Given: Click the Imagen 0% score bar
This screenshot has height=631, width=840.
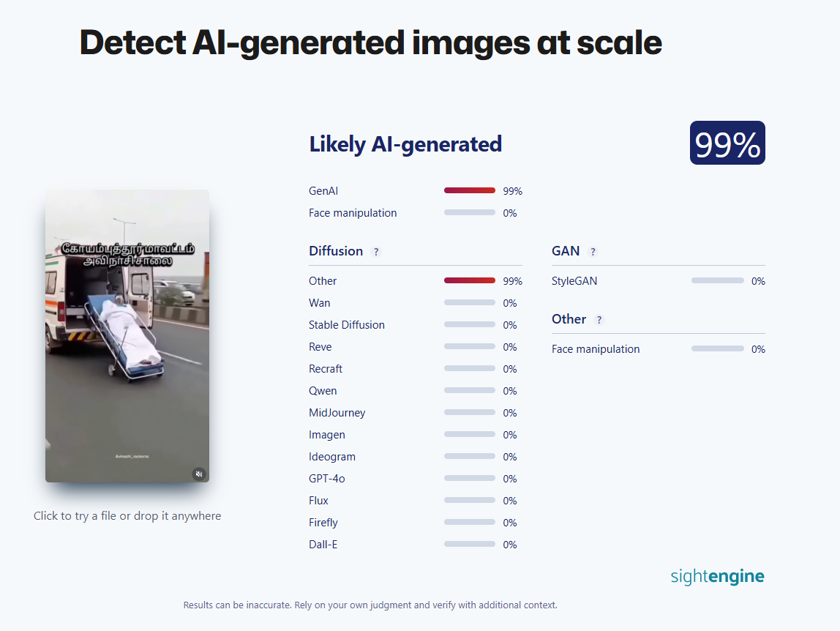Looking at the screenshot, I should pyautogui.click(x=469, y=435).
